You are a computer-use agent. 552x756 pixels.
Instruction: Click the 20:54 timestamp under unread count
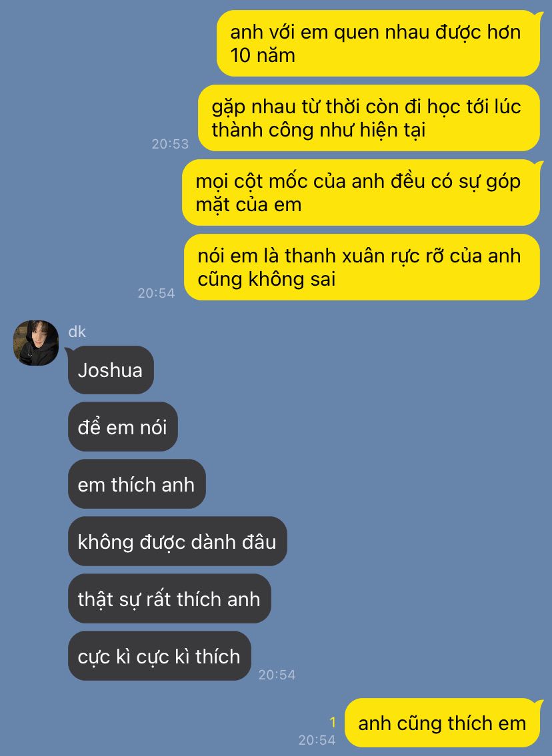point(317,740)
